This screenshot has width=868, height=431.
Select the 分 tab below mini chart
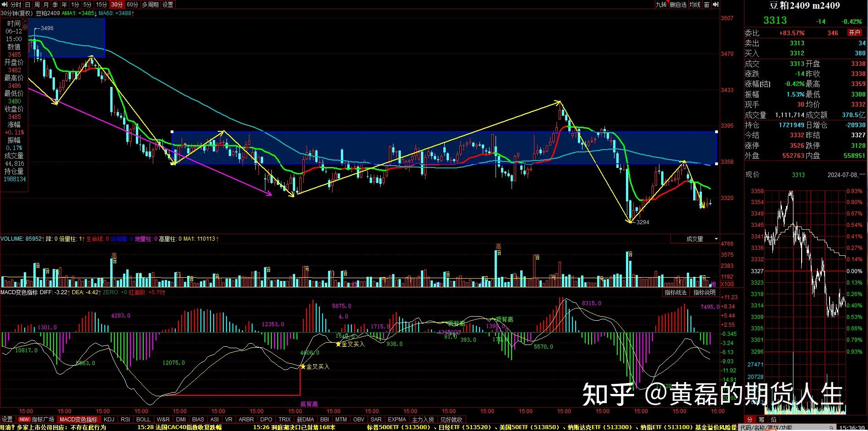tap(749, 419)
